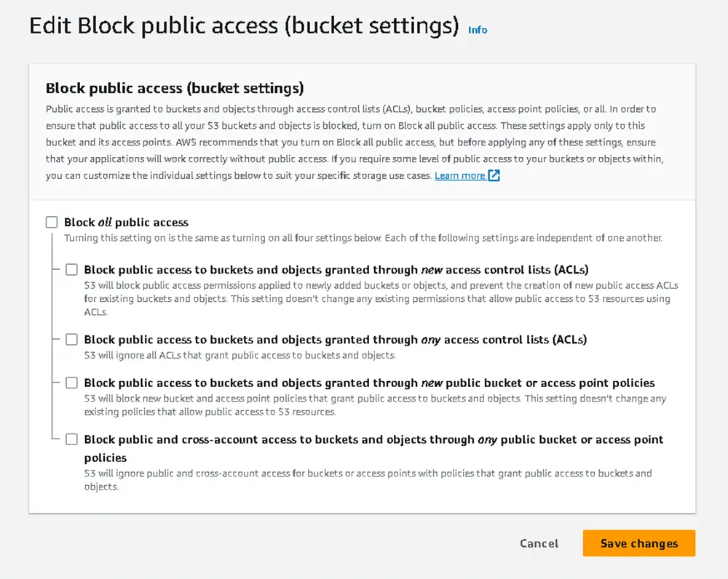The height and width of the screenshot is (579, 728).
Task: Click the Cancel button
Action: click(539, 543)
